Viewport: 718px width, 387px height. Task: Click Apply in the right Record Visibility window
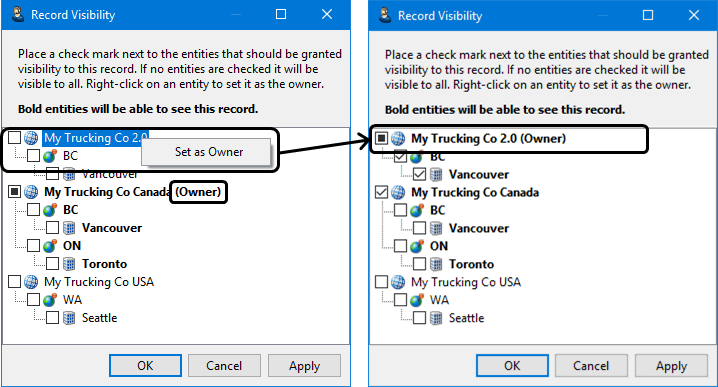[x=671, y=366]
